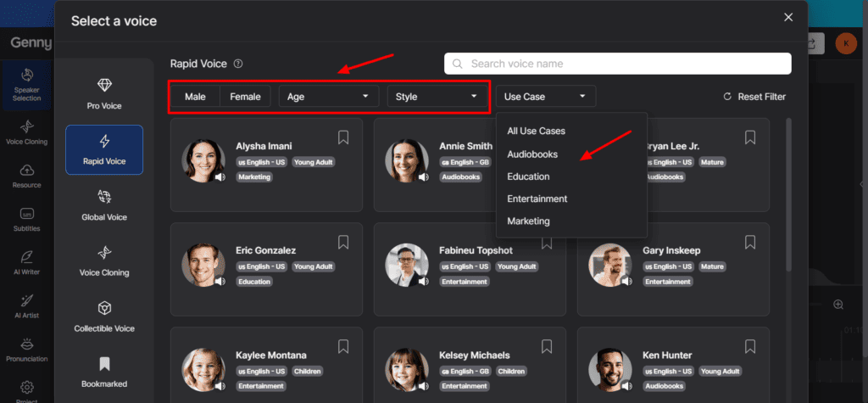Screen dimensions: 868x403
Task: Play Alysha Imani voice preview speaker
Action: 220,176
